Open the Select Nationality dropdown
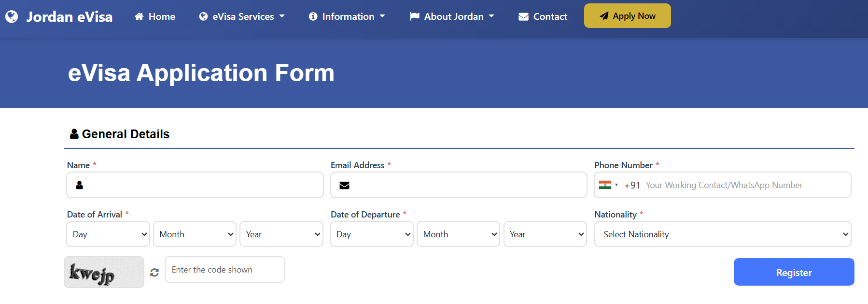Image resolution: width=868 pixels, height=304 pixels. pos(722,234)
